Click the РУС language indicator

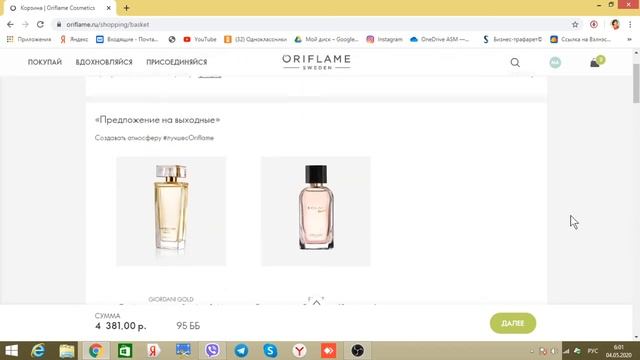(593, 351)
